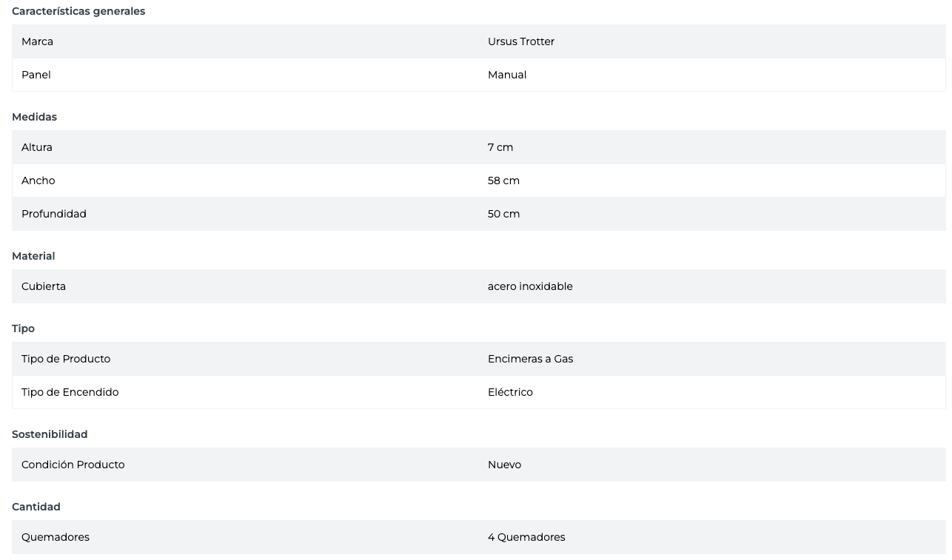Screen dimensions: 952x560
Task: Click the Material section heading
Action: [33, 256]
